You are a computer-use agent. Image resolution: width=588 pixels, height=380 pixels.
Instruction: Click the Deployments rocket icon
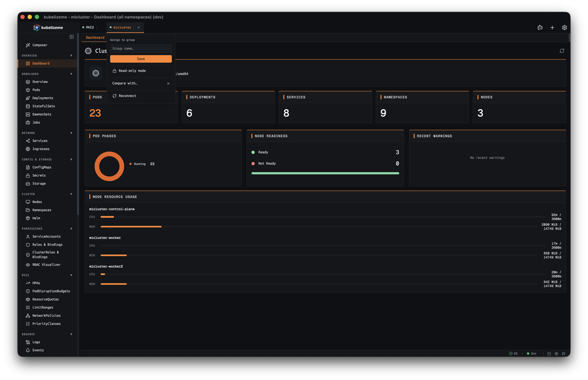click(28, 98)
